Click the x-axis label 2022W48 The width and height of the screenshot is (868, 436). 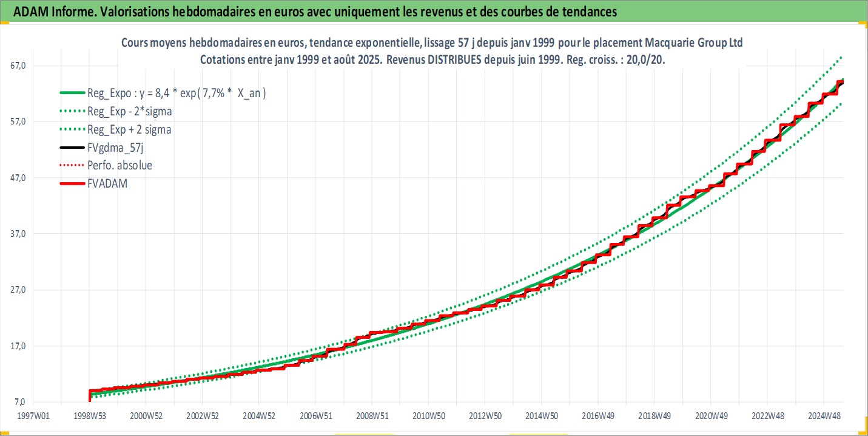pyautogui.click(x=767, y=416)
